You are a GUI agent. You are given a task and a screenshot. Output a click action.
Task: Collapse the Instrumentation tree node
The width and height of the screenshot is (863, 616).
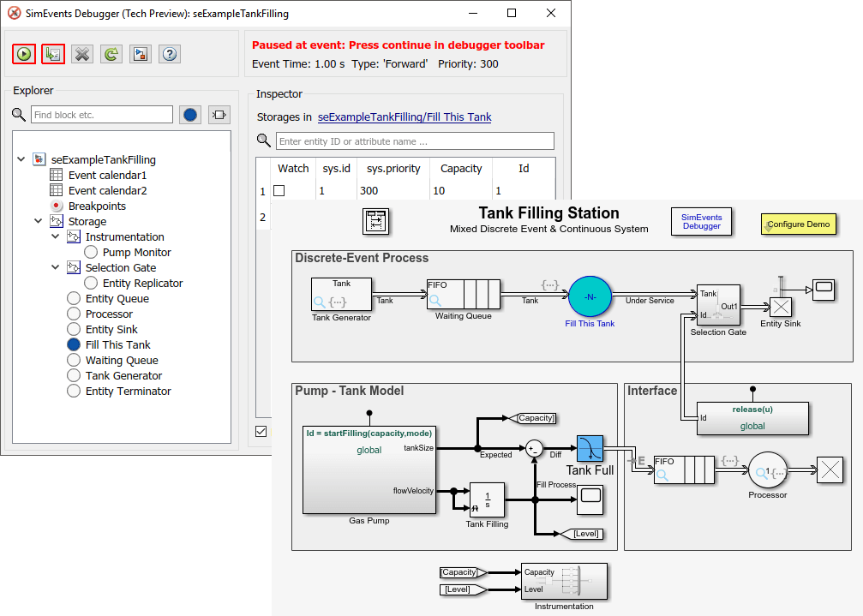[x=55, y=236]
